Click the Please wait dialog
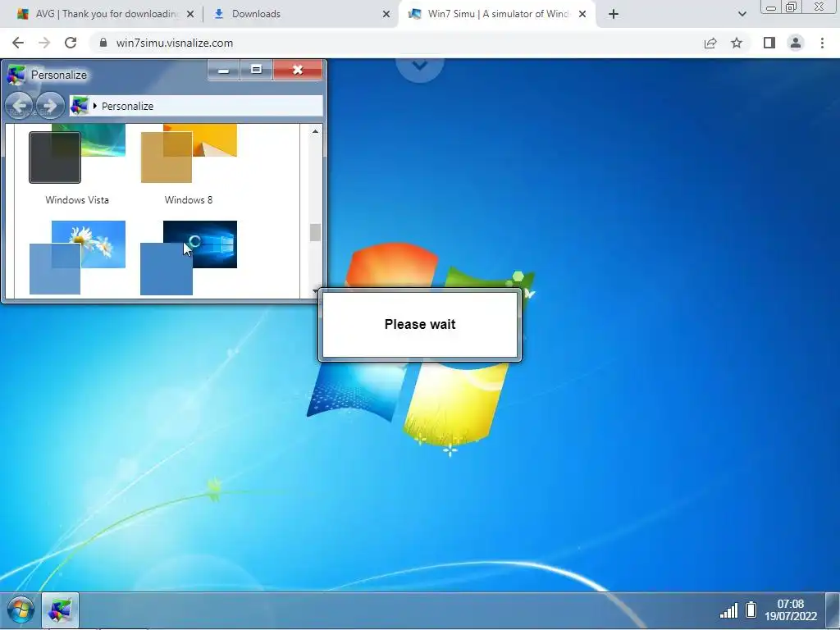The width and height of the screenshot is (840, 630). click(x=420, y=325)
